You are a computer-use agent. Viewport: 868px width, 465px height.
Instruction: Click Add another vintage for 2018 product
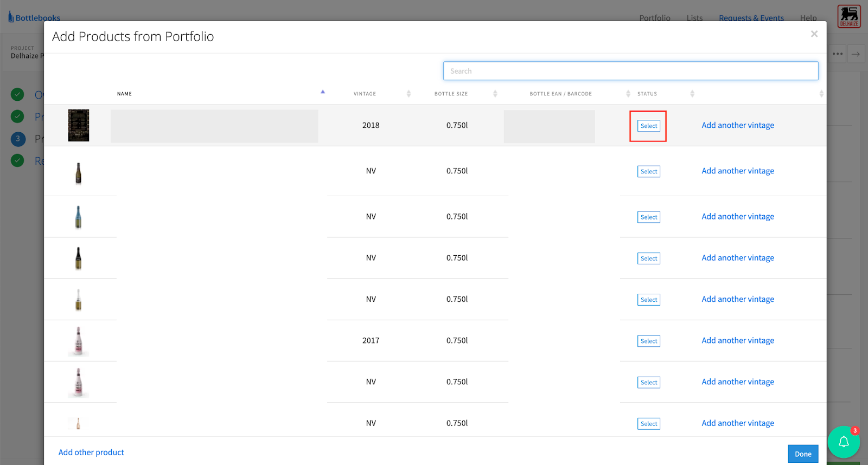pos(738,125)
